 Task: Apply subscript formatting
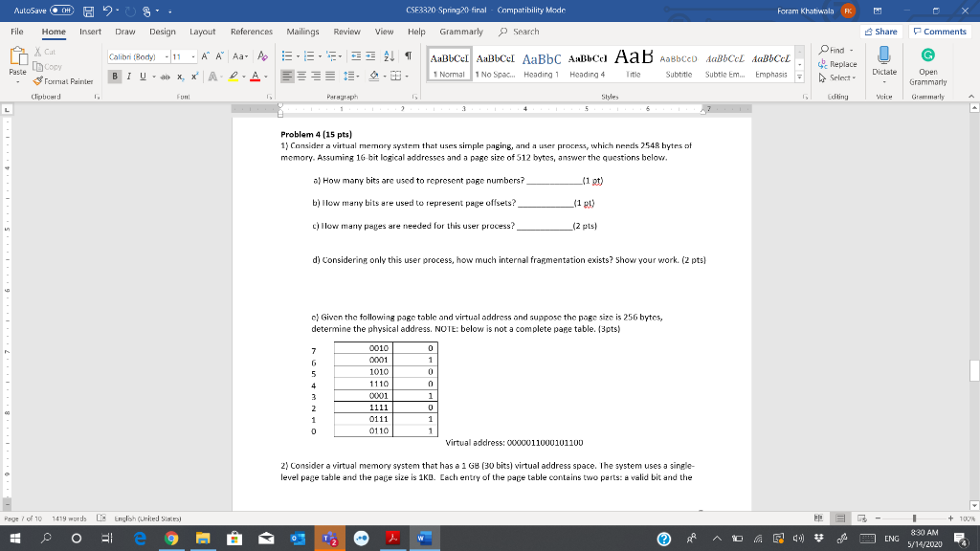[x=180, y=77]
